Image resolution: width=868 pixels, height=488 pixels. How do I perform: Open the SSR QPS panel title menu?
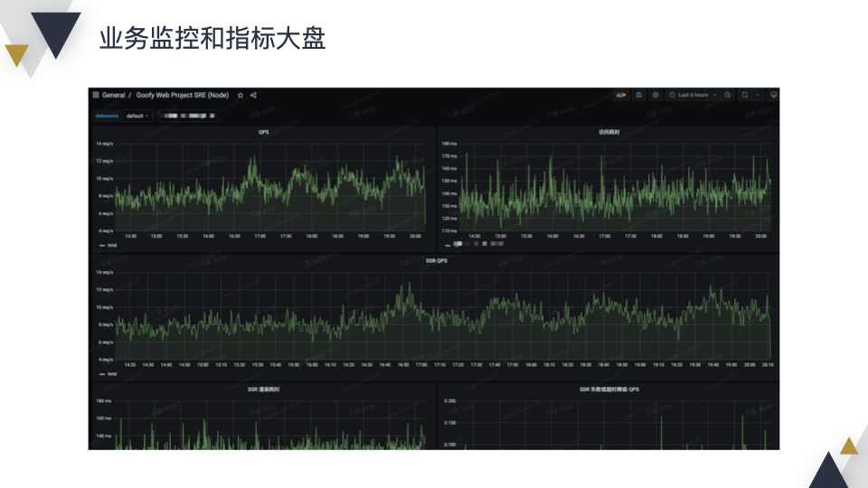(436, 260)
